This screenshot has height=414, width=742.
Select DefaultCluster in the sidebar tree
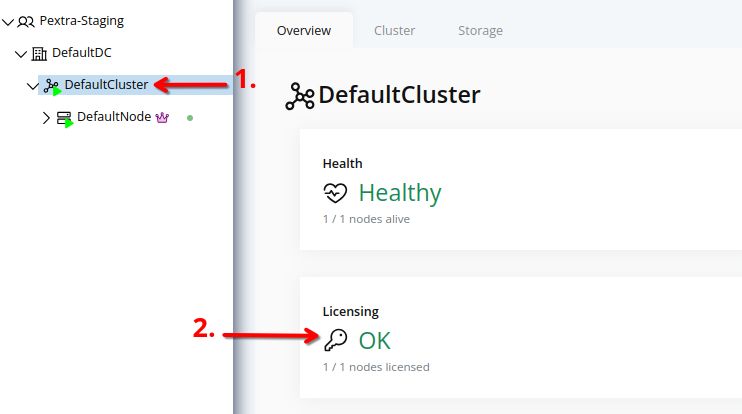point(106,85)
